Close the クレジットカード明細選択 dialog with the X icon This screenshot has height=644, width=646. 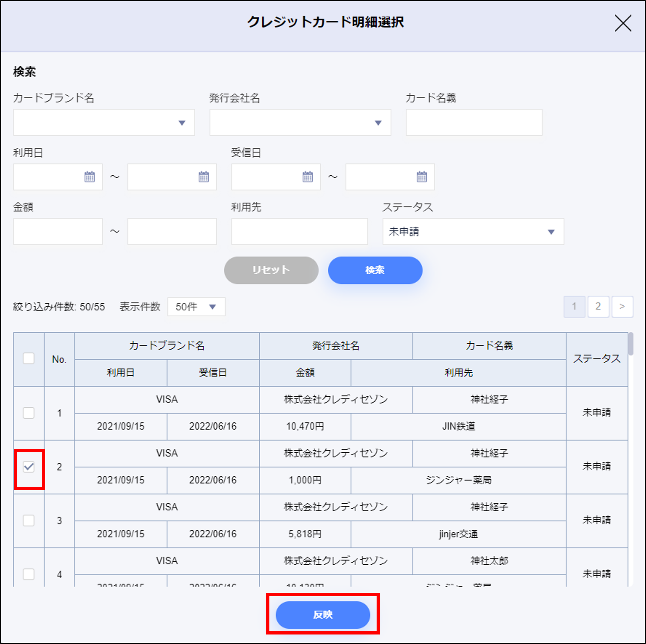click(623, 23)
